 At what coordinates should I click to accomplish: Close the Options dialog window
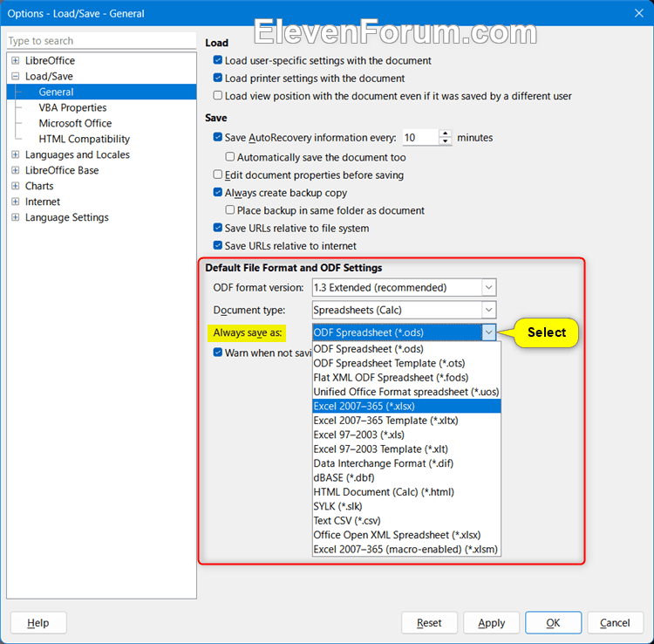pos(639,13)
